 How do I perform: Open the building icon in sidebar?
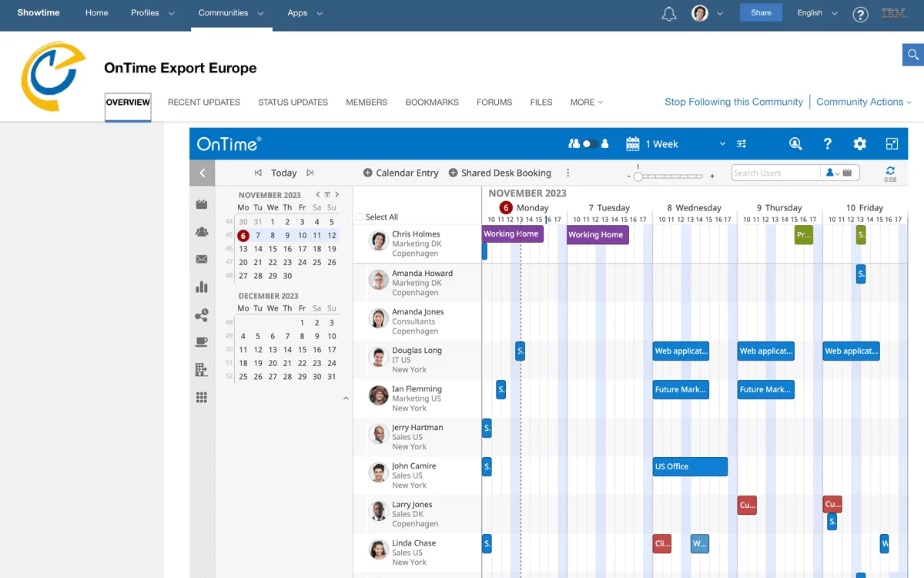[202, 370]
